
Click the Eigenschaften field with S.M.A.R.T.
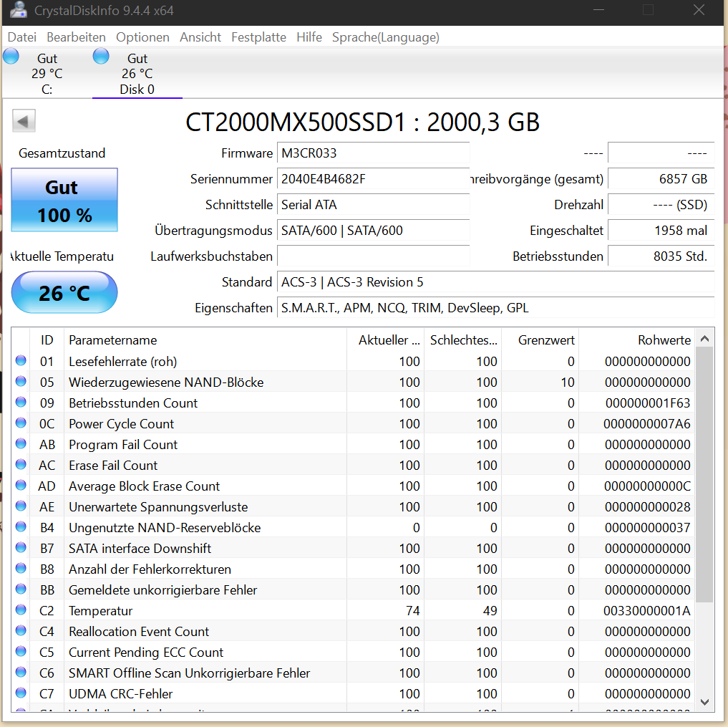[495, 308]
